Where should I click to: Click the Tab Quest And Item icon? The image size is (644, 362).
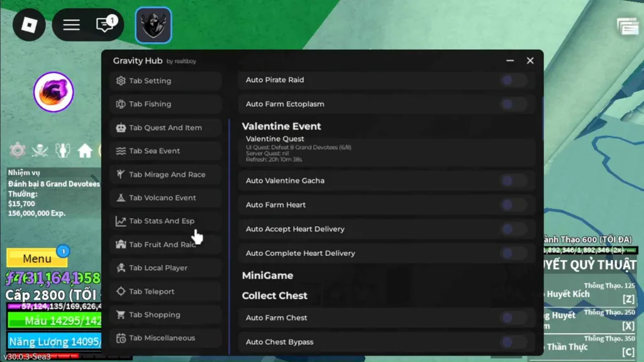(121, 128)
